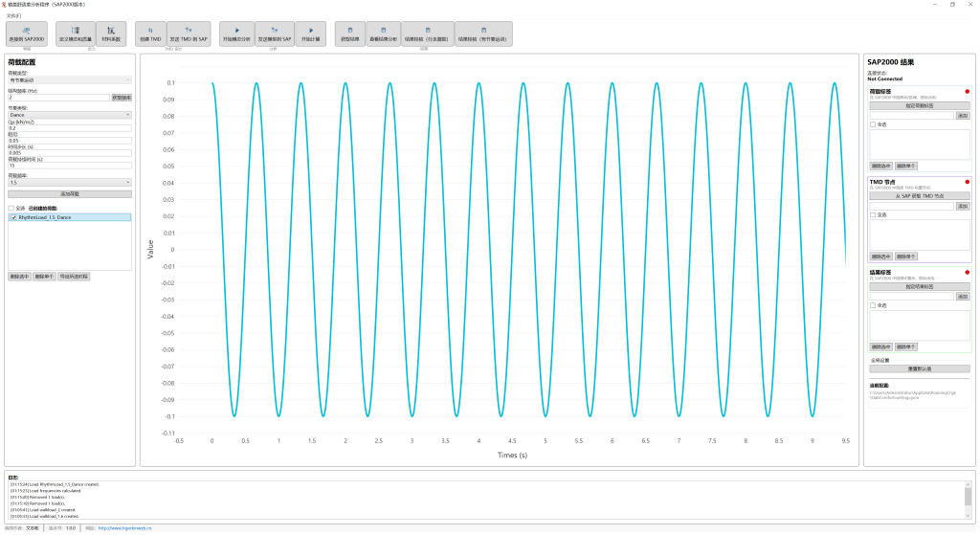980x535 pixels.
Task: Click the 获取结果 toolbar icon
Action: pos(349,33)
